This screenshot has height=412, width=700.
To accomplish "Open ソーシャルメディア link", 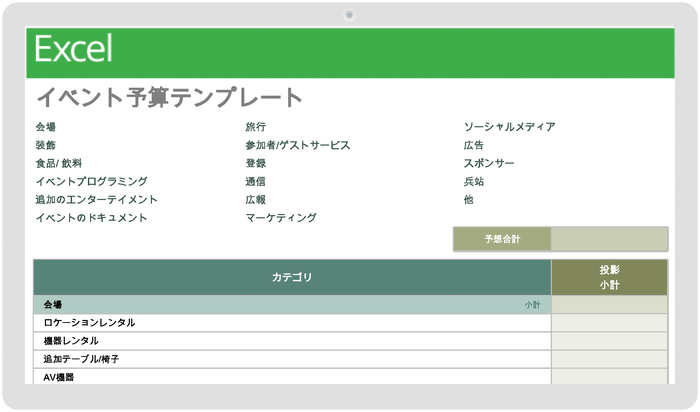I will [509, 127].
